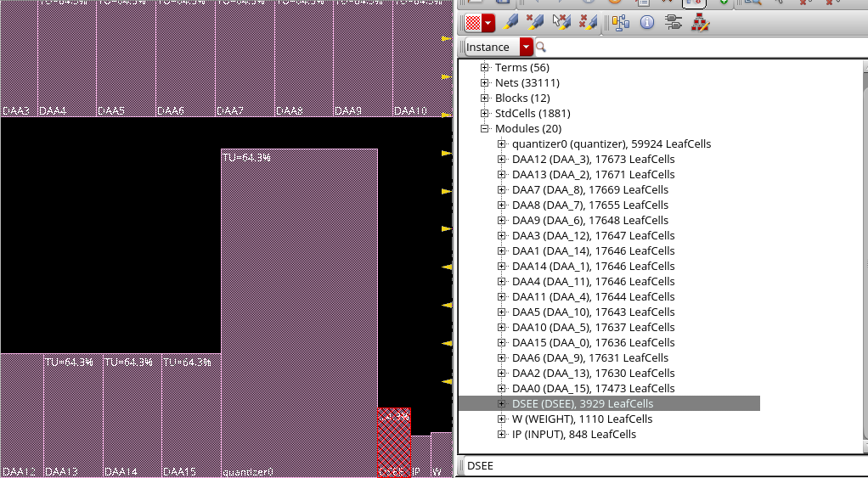Click the pen icon with single red X
Screen dimensions: 868x478
click(535, 22)
